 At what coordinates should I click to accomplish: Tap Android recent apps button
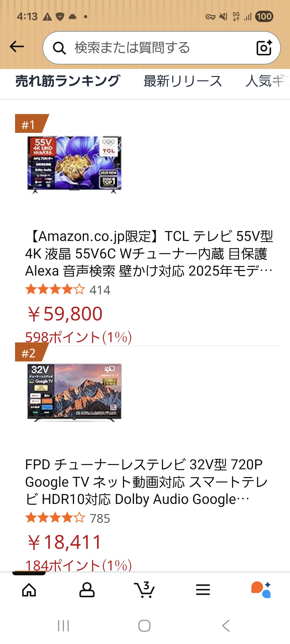[64, 626]
